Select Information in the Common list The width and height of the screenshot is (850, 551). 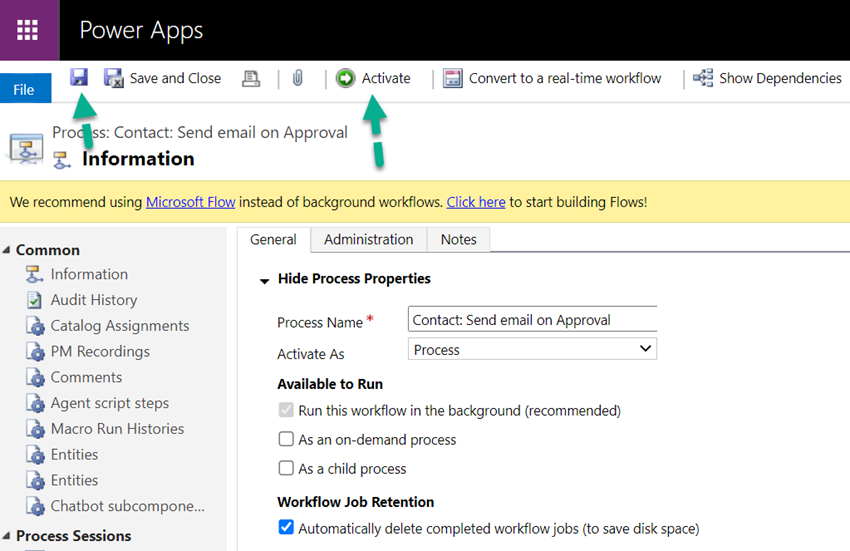[89, 274]
